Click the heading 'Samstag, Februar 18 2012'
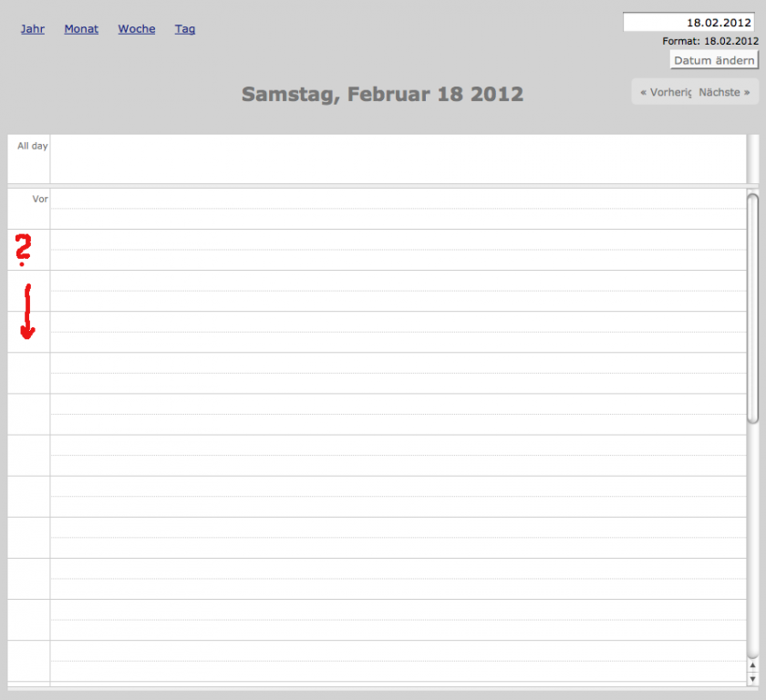 click(382, 94)
